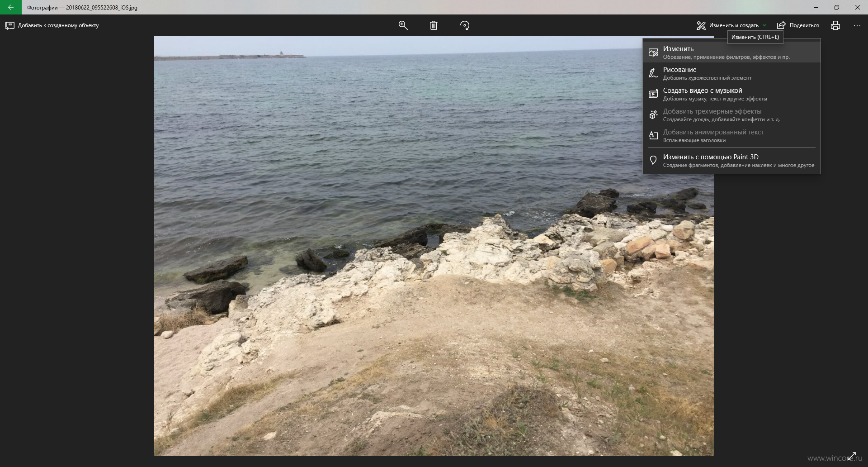Zoom in with the magnifier icon
Viewport: 868px width, 467px height.
[403, 25]
